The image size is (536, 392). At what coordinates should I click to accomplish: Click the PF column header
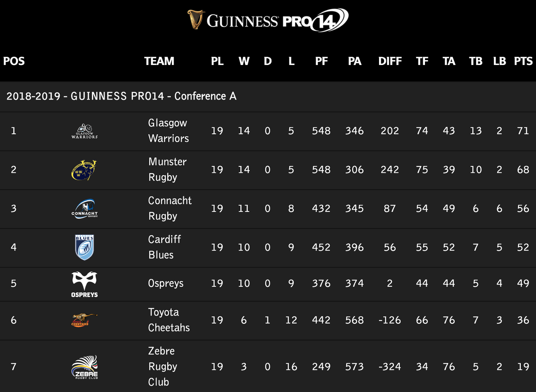pos(321,61)
